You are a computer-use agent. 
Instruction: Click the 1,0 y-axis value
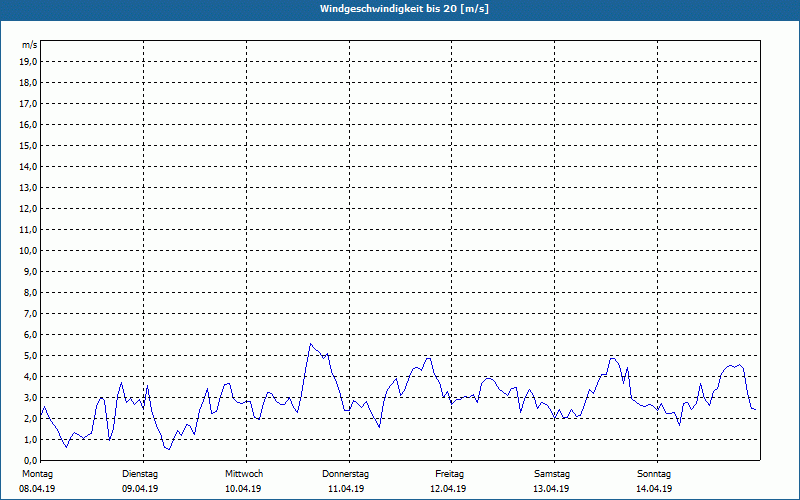(x=30, y=439)
